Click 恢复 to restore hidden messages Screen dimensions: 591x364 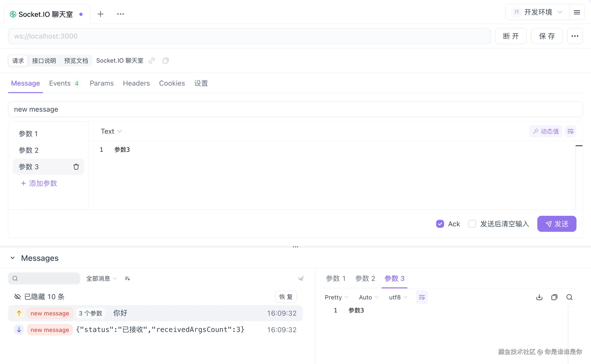[286, 297]
